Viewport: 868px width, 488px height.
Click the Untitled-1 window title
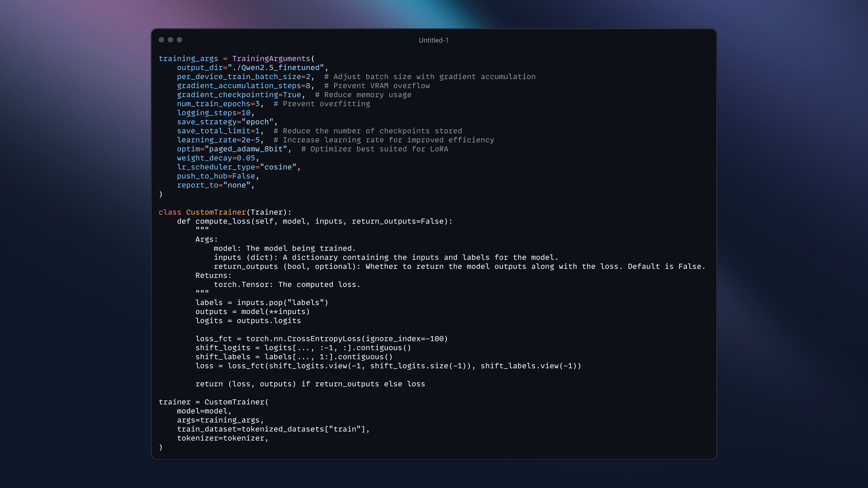(x=433, y=40)
